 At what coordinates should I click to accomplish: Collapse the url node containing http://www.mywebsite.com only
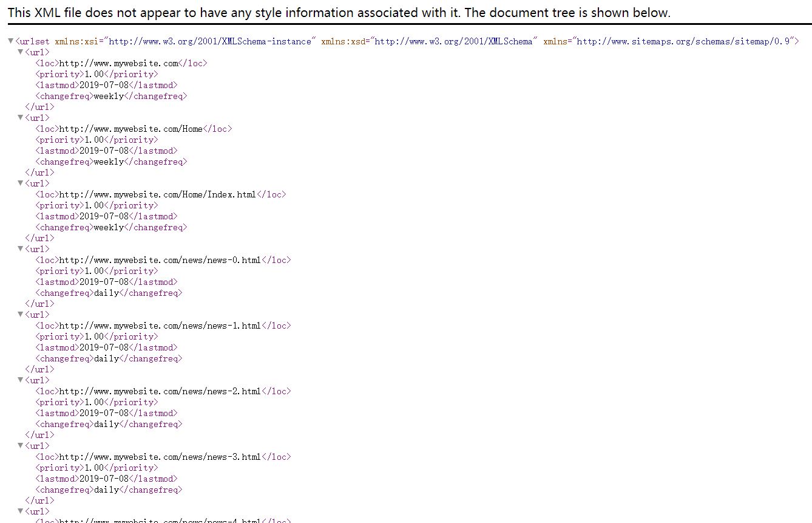[x=21, y=52]
